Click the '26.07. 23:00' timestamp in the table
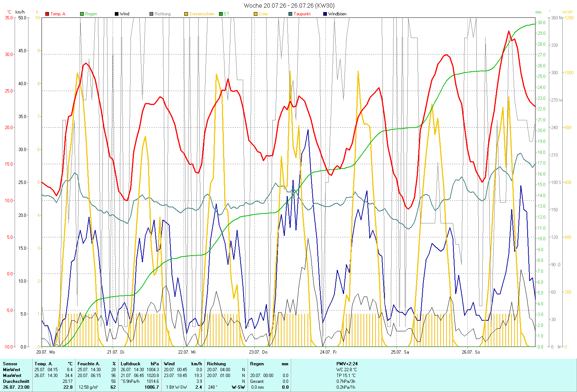Screen dimensions: 577x392 [16, 387]
